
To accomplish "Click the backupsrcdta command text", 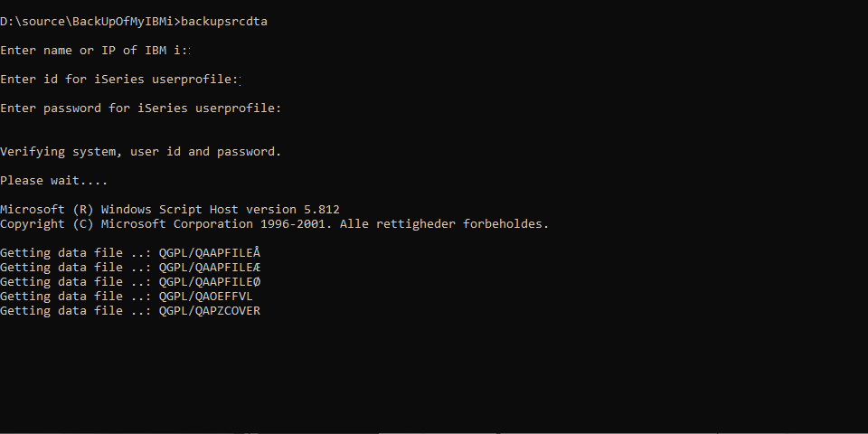I will coord(224,22).
